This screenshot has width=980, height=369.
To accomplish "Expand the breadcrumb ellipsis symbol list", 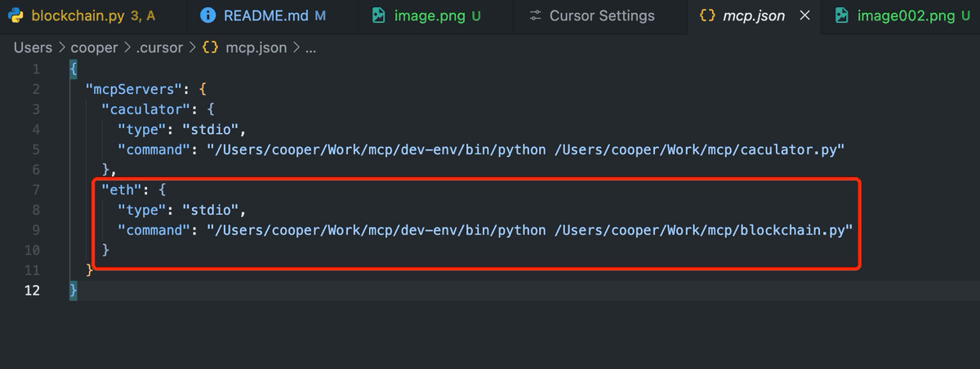I will pyautogui.click(x=310, y=49).
